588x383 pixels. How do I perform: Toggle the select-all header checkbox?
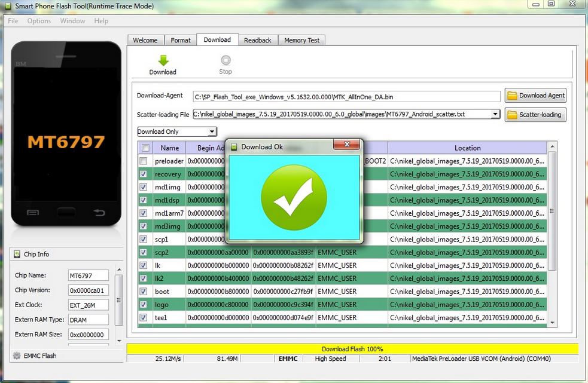point(144,148)
